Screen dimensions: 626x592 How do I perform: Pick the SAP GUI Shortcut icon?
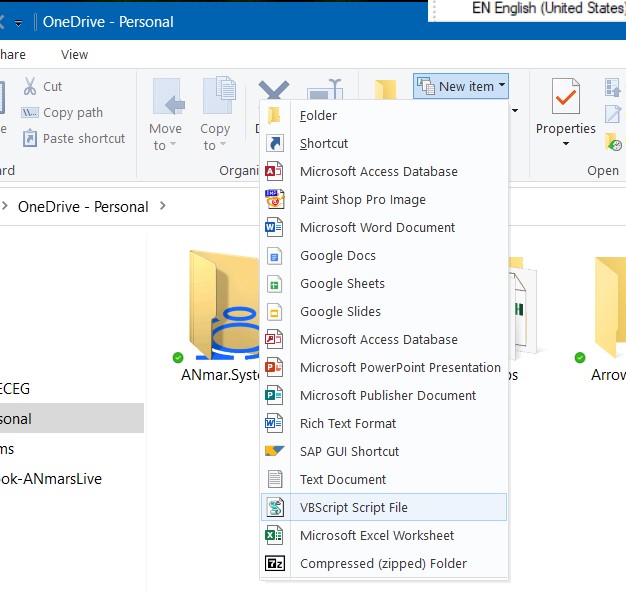point(274,452)
